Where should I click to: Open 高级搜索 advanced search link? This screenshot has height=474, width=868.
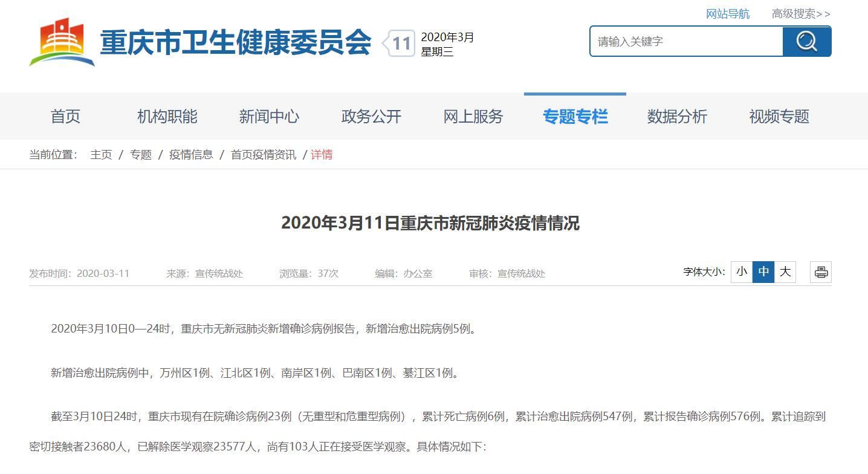(801, 14)
